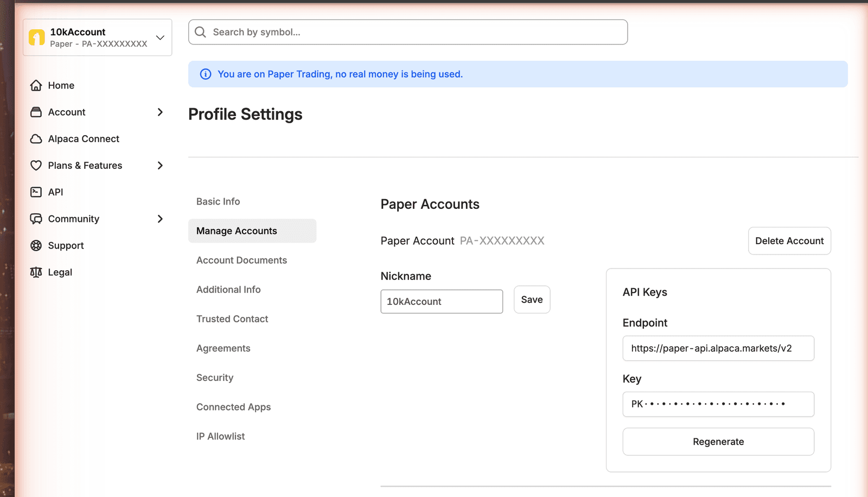Open the Additional Info settings tab
Viewport: 868px width, 497px height.
click(x=228, y=289)
